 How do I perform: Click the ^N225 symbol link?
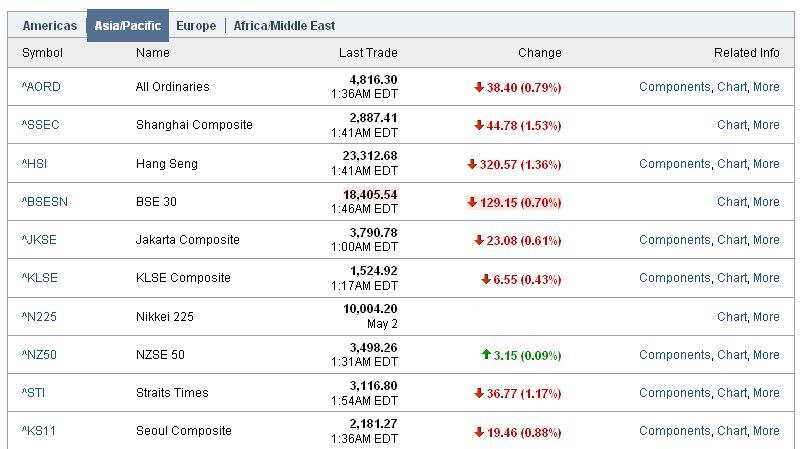point(39,316)
